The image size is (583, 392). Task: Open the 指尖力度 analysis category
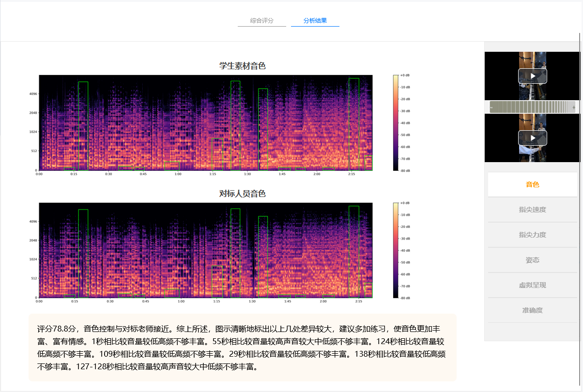[x=532, y=235]
